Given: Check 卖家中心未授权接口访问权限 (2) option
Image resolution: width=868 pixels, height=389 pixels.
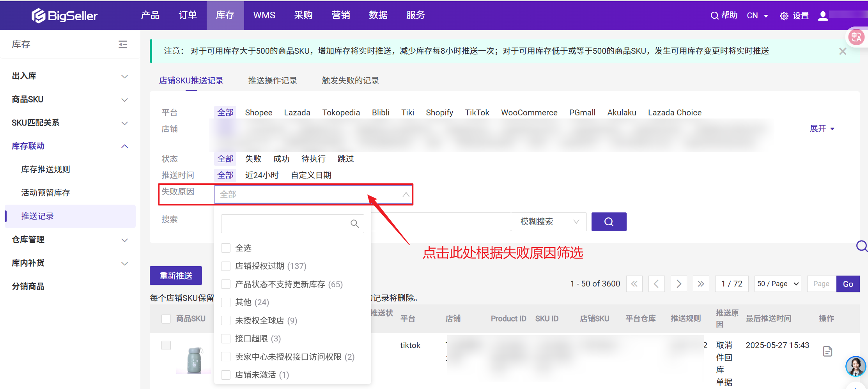Looking at the screenshot, I should click(x=226, y=357).
